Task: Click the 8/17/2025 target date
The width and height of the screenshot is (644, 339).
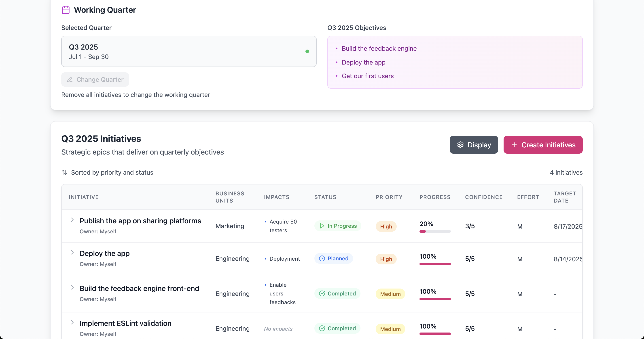Action: (568, 226)
